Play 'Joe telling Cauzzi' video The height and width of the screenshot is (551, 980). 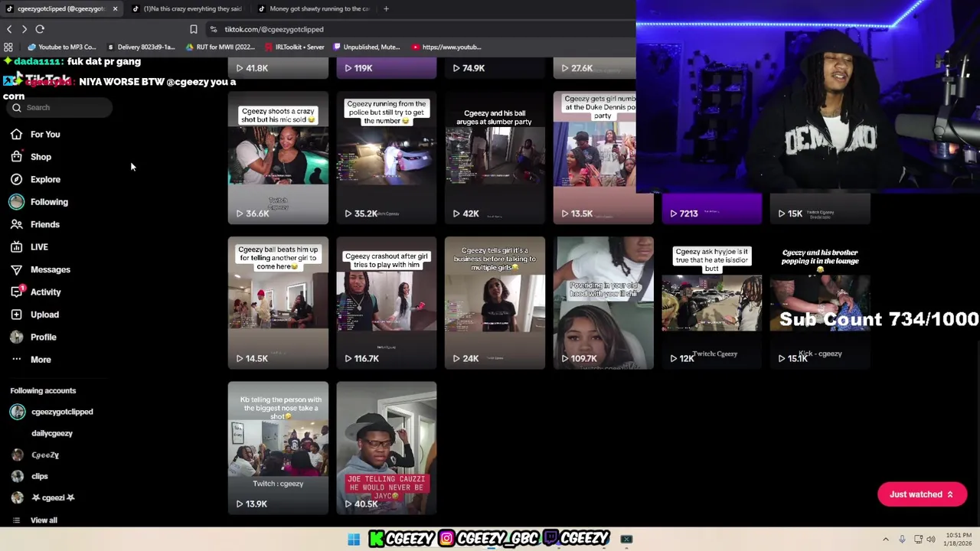pos(387,448)
